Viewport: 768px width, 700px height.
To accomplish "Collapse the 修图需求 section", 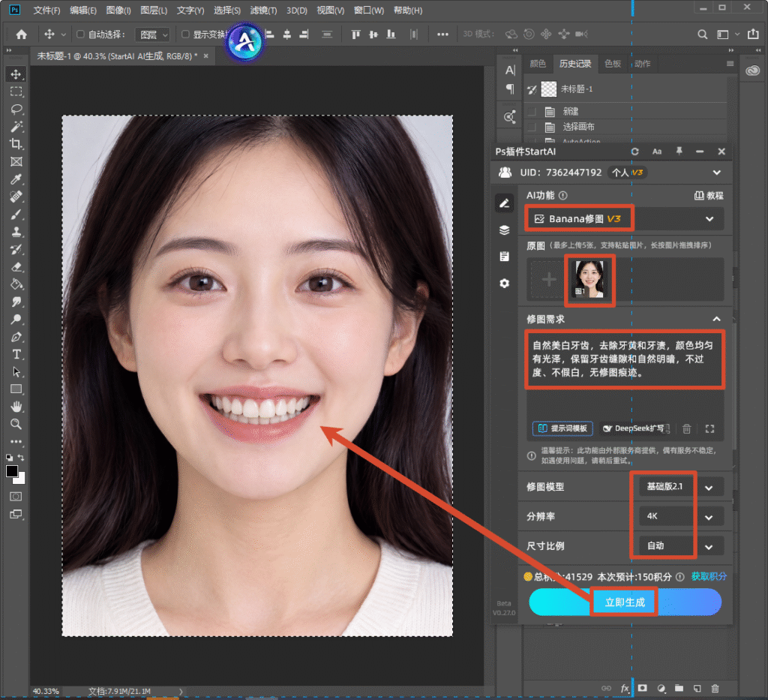I will click(x=716, y=320).
